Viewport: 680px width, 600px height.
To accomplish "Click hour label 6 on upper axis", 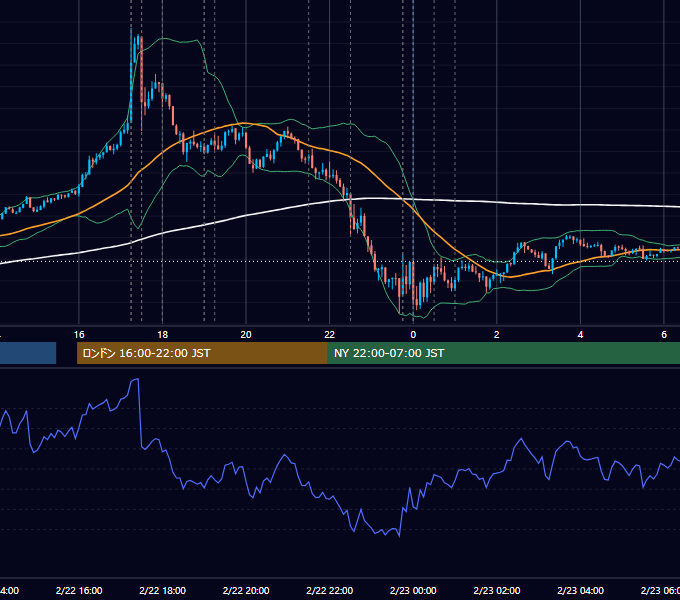I will click(x=664, y=335).
